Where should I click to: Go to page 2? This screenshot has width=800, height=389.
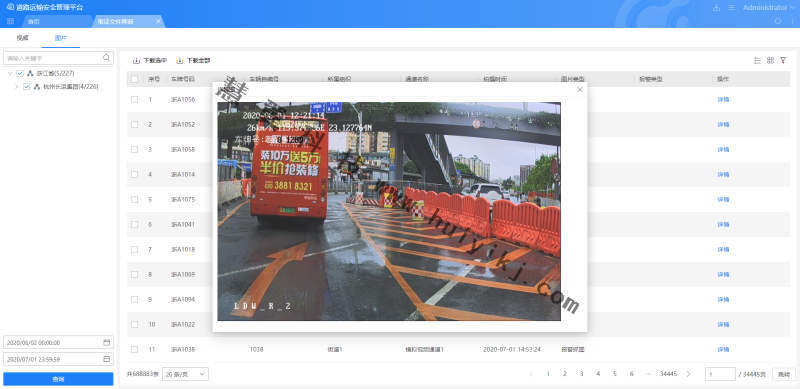[565, 374]
